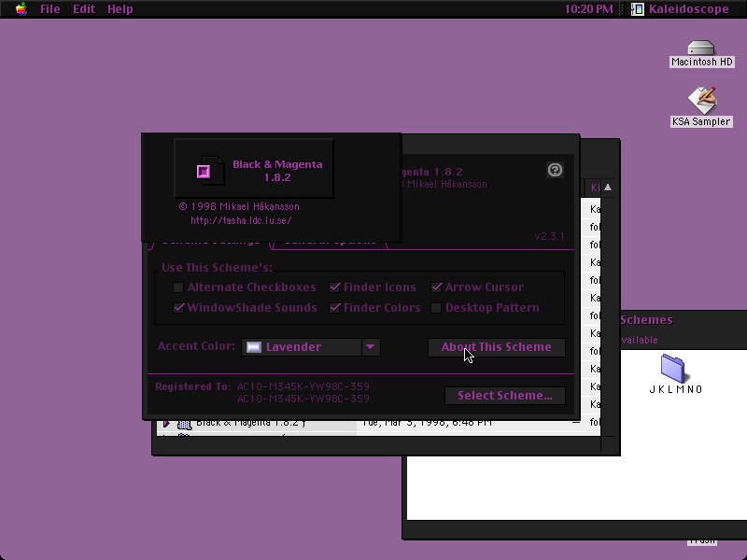Expand the Black & Magenta 1.8.2 folder row

[166, 423]
